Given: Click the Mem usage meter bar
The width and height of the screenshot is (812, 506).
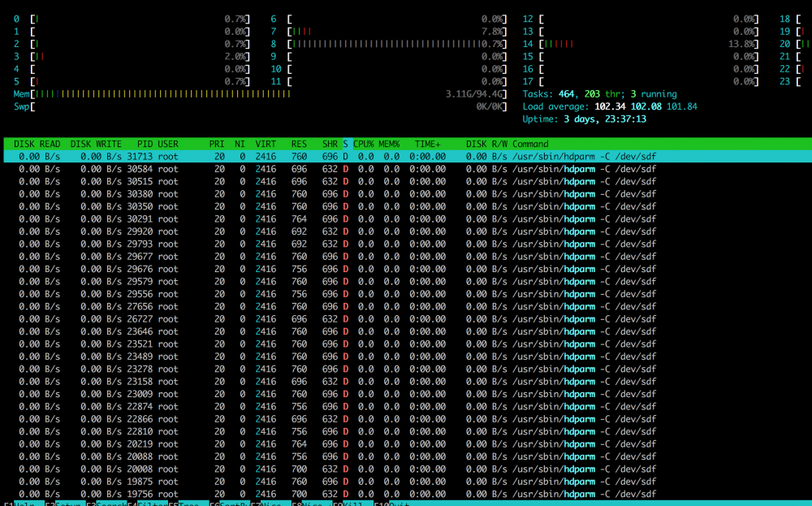Looking at the screenshot, I should tap(261, 94).
